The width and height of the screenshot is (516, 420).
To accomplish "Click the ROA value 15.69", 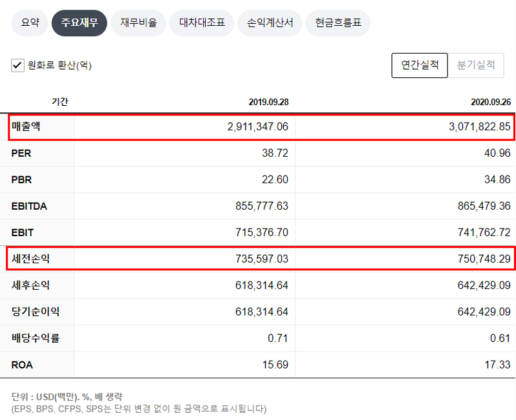I will (x=275, y=365).
